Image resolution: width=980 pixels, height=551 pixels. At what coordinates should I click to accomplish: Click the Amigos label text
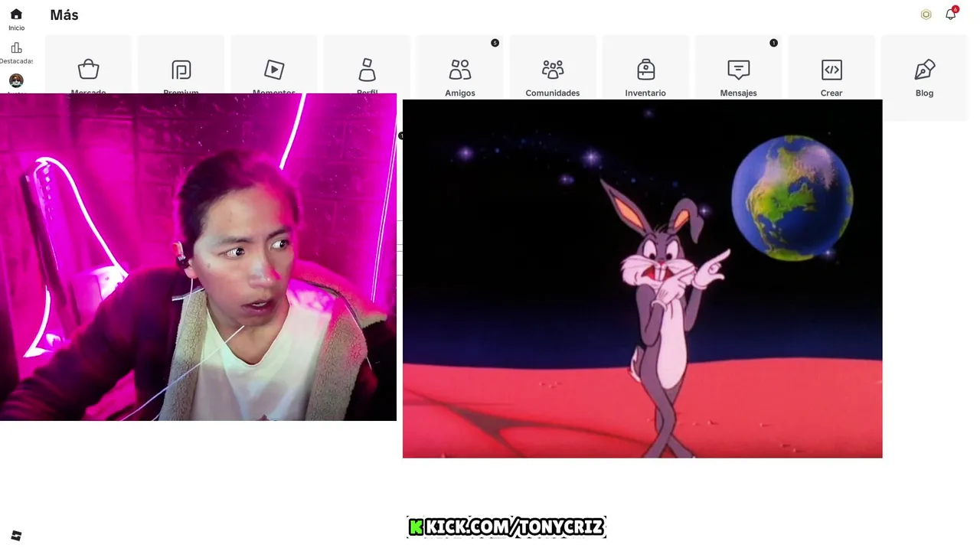(460, 93)
